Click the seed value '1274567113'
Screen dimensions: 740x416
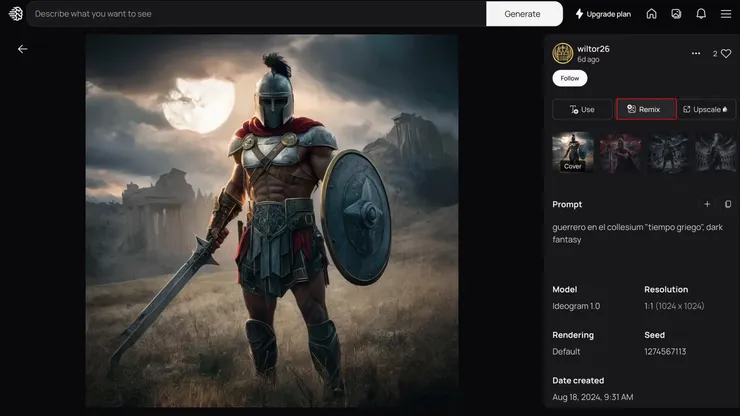pyautogui.click(x=665, y=351)
